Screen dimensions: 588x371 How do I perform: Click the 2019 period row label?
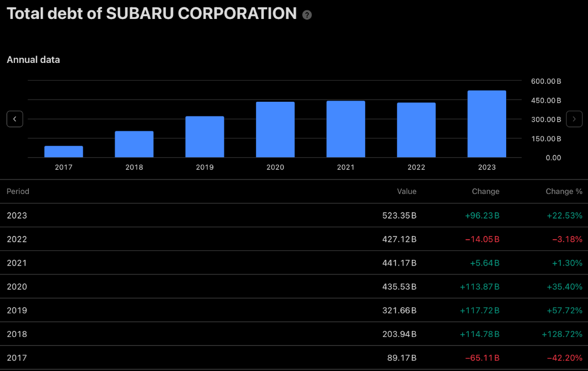[17, 310]
